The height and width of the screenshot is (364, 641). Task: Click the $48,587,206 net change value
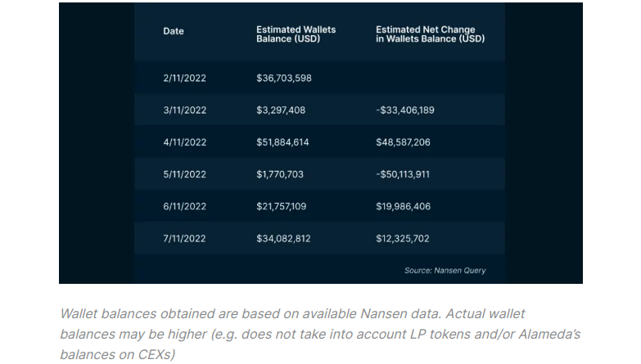(403, 142)
